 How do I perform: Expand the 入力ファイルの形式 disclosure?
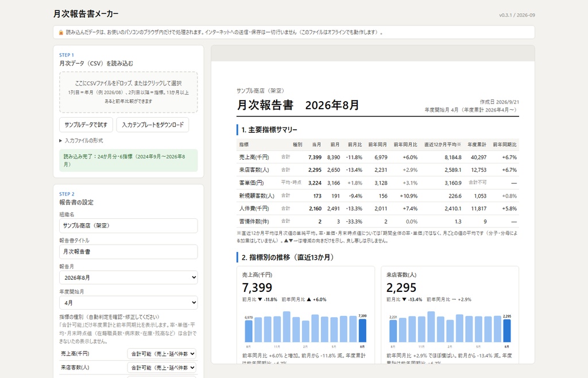pos(81,141)
